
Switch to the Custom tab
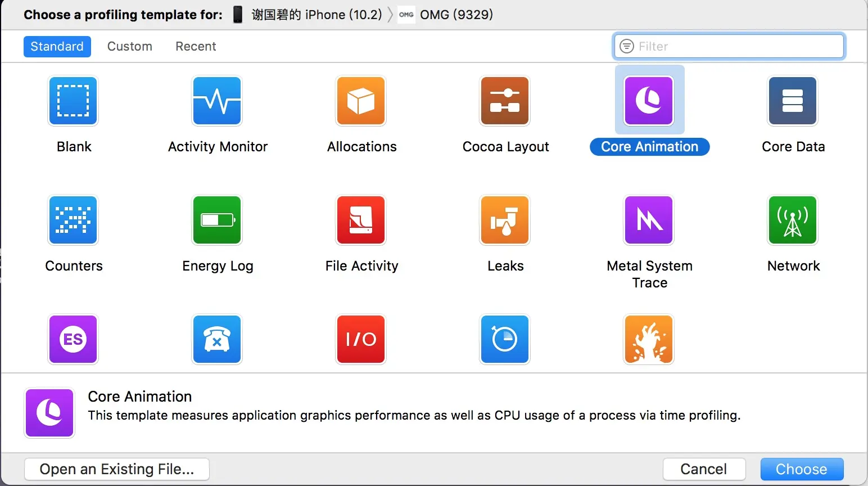click(130, 46)
